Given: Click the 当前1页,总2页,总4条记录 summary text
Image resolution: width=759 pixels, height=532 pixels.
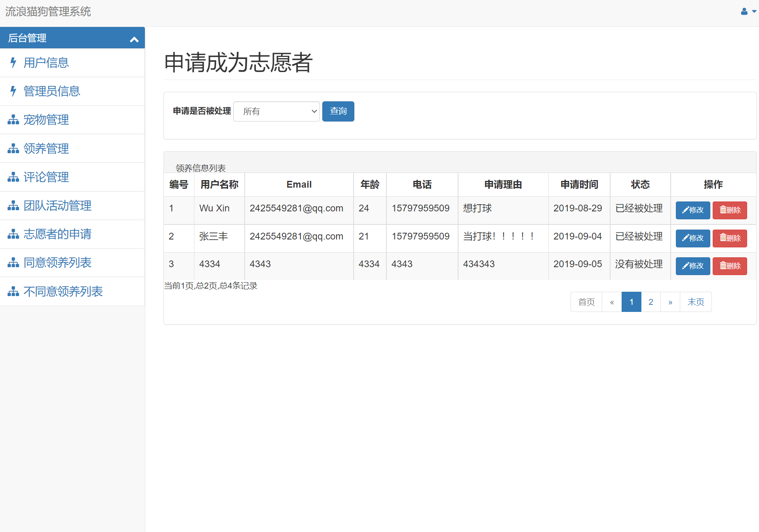Looking at the screenshot, I should tap(211, 286).
